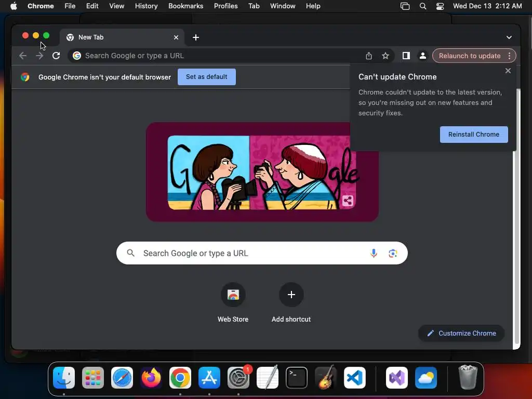
Task: Open the Edit menu
Action: (92, 6)
